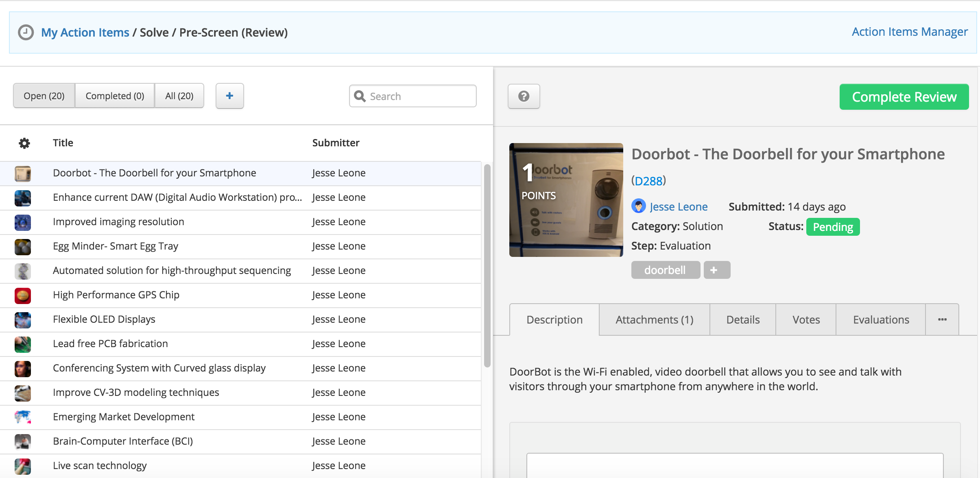
Task: Click Jesse Leone in the Egg Minder row
Action: tap(339, 246)
